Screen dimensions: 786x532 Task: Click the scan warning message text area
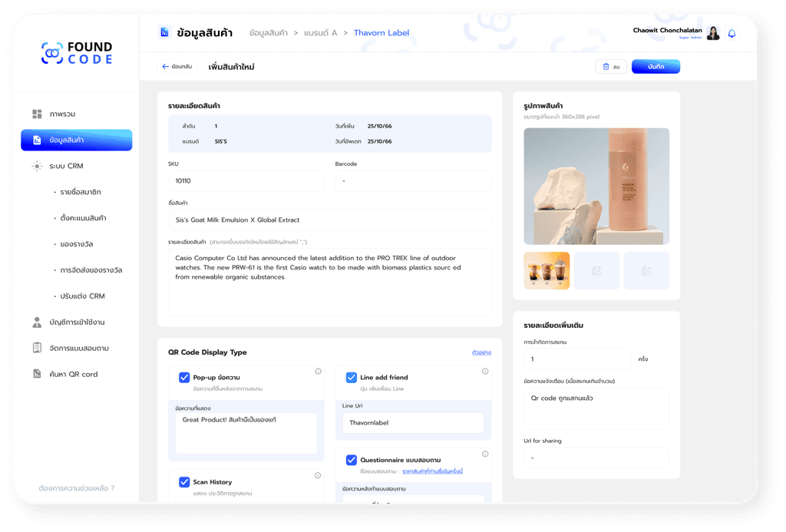(596, 408)
